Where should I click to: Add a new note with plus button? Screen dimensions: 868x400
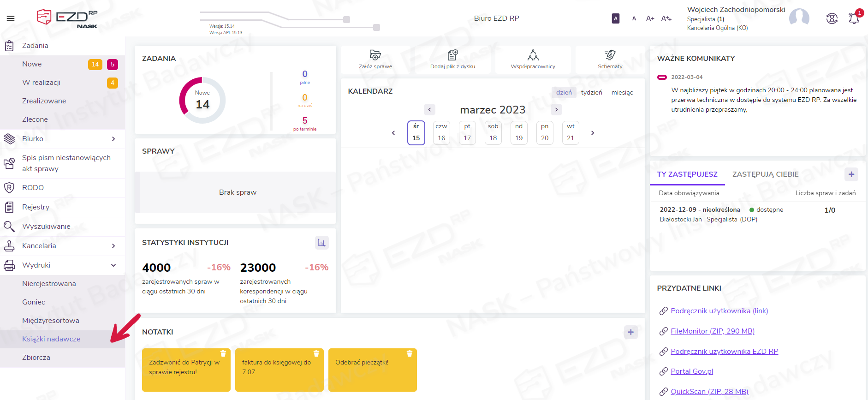pyautogui.click(x=630, y=332)
